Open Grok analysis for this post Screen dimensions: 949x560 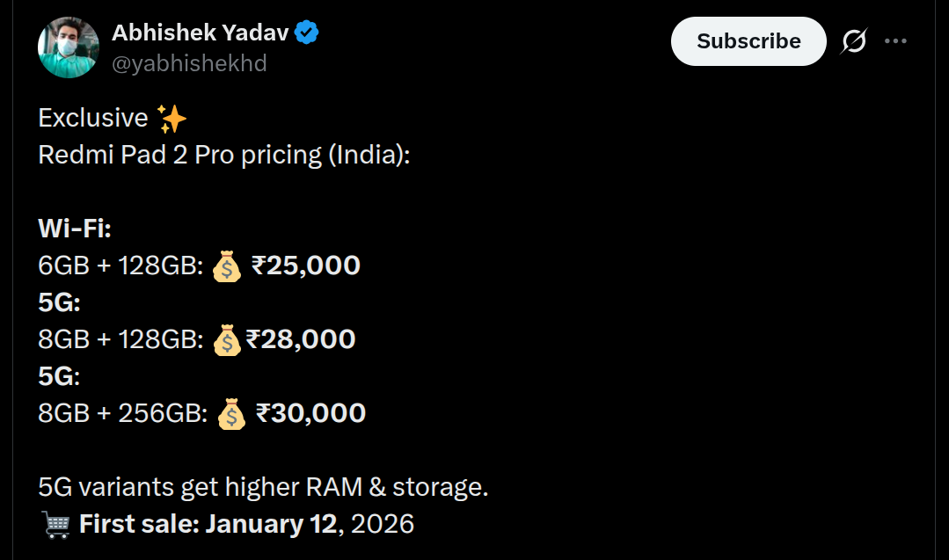click(x=854, y=40)
